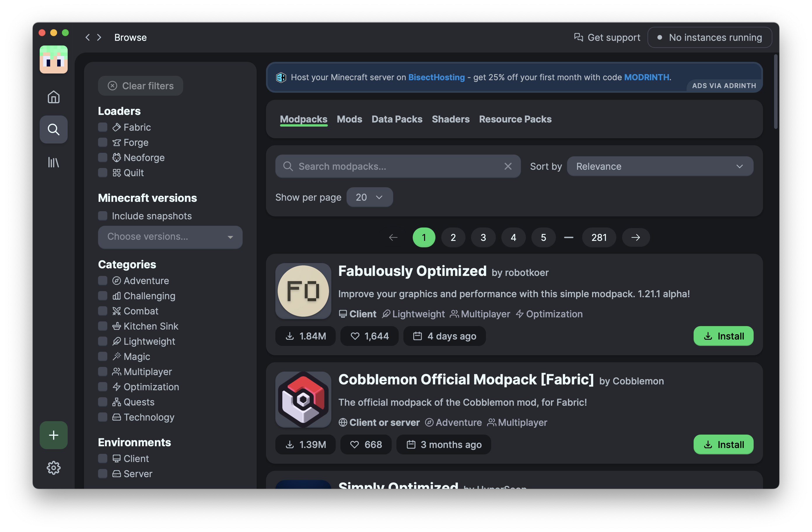Install Cobblemon Official Modpack
Screen dimensions: 812x532
(x=723, y=444)
